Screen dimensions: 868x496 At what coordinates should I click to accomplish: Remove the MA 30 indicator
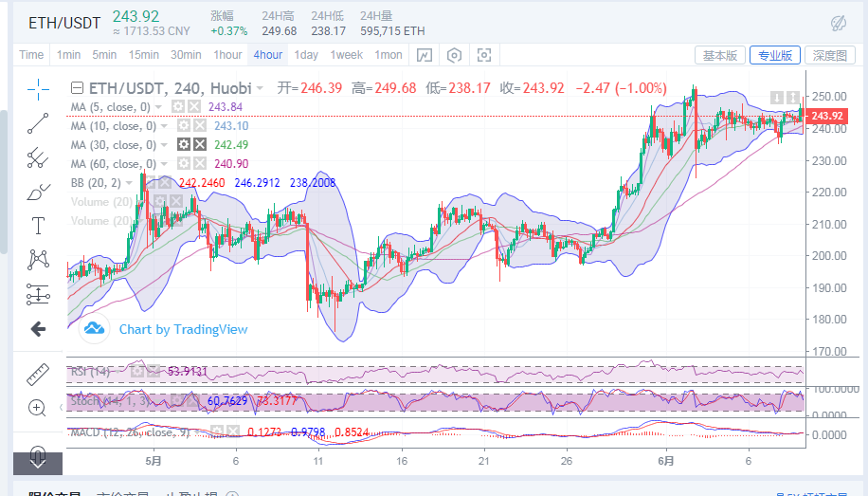point(200,145)
